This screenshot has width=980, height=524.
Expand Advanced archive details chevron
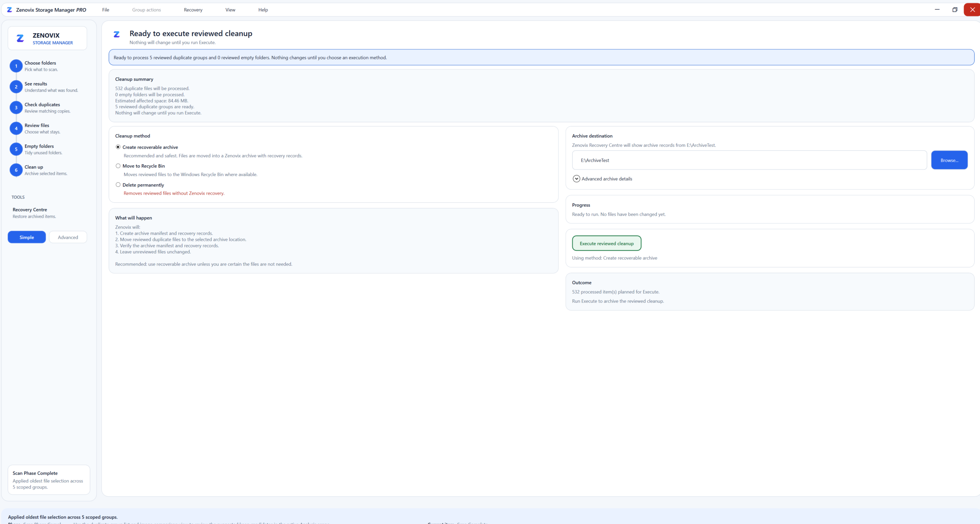click(576, 179)
